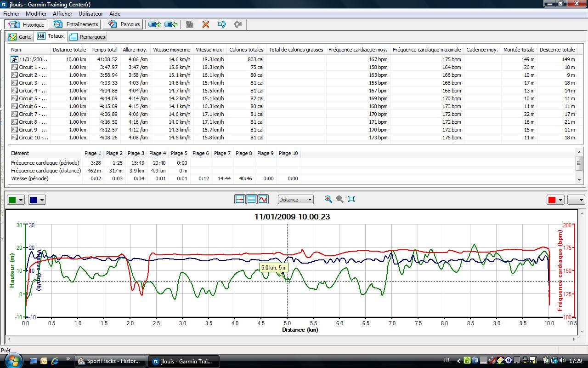Select the Circuit 1 lap row
Screen dimensions: 588x368
294,67
